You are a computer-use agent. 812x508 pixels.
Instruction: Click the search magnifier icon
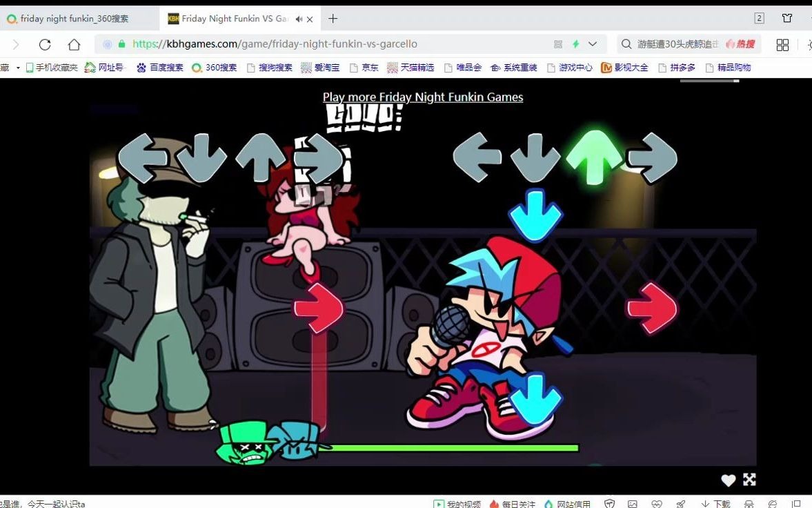626,44
